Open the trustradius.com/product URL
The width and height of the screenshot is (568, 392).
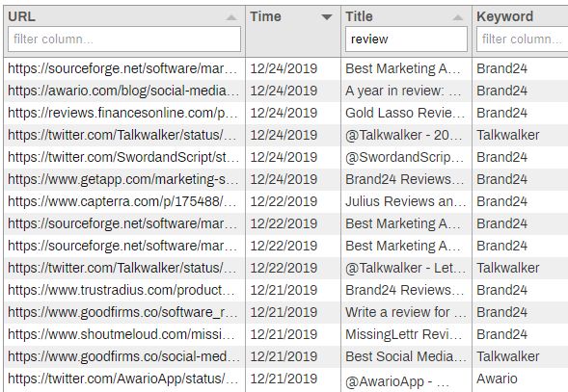122,290
